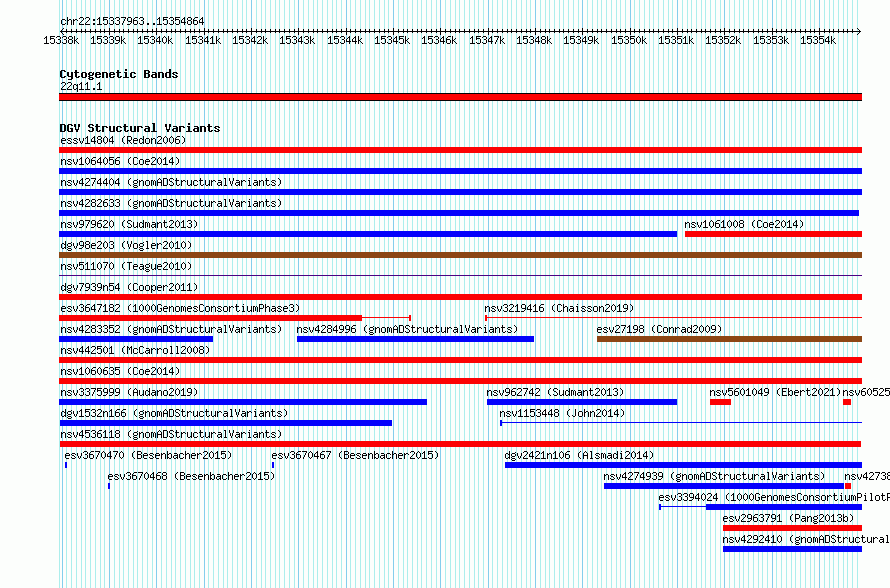Select the nsv1153448 (John2014) label

[562, 413]
